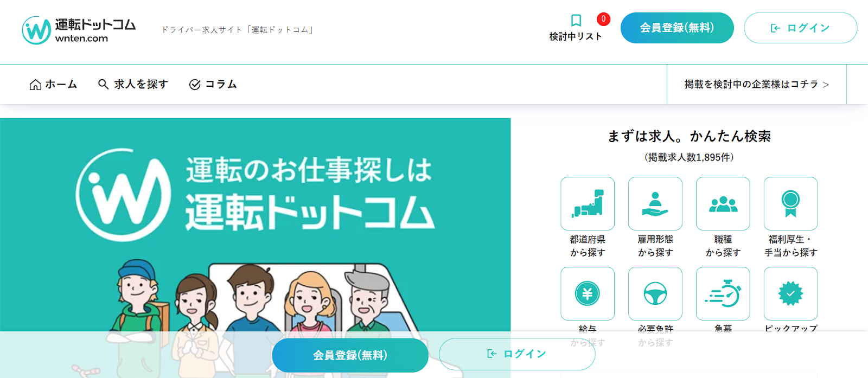Click the header ログイン button
Viewport: 868px width, 378px height.
[x=800, y=28]
